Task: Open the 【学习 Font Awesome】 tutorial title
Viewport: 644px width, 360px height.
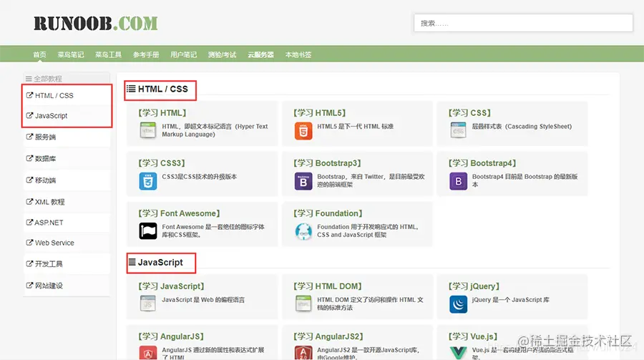Action: tap(179, 213)
